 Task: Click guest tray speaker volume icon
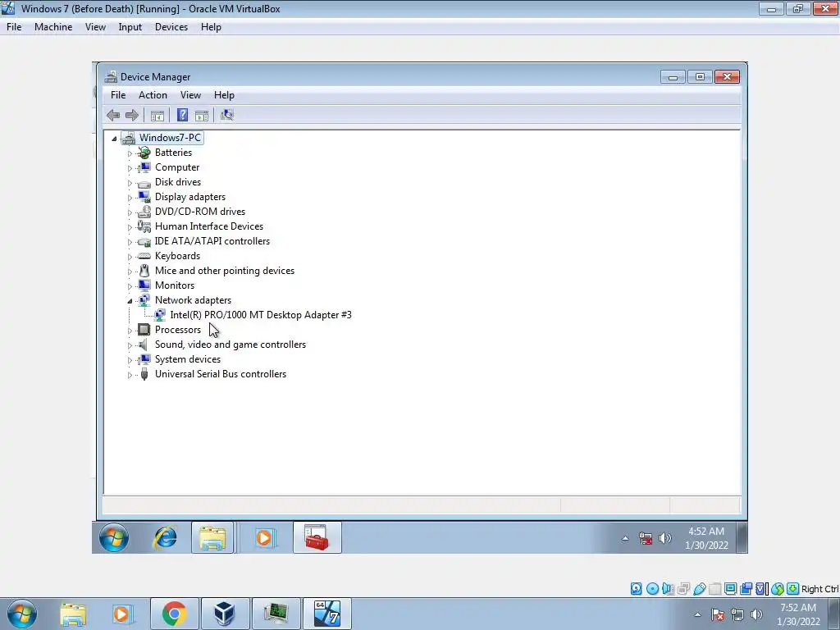click(664, 538)
